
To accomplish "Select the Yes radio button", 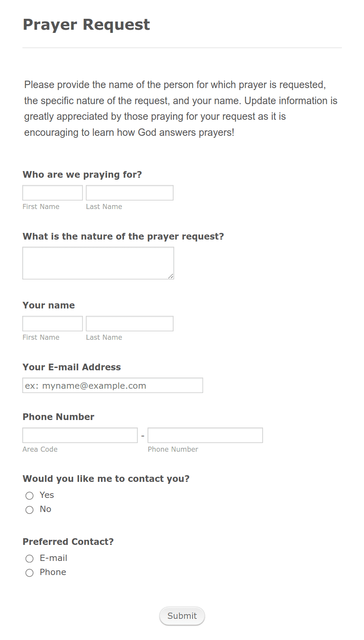I will point(29,496).
